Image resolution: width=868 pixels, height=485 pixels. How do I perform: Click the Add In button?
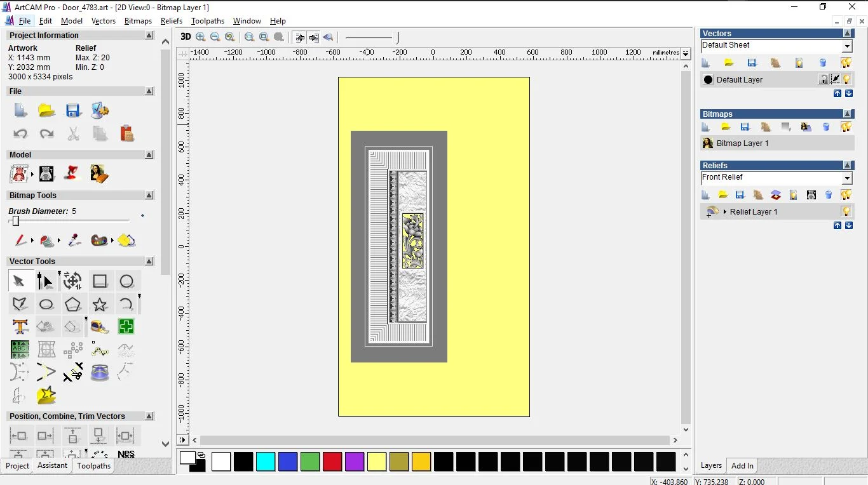tap(742, 465)
